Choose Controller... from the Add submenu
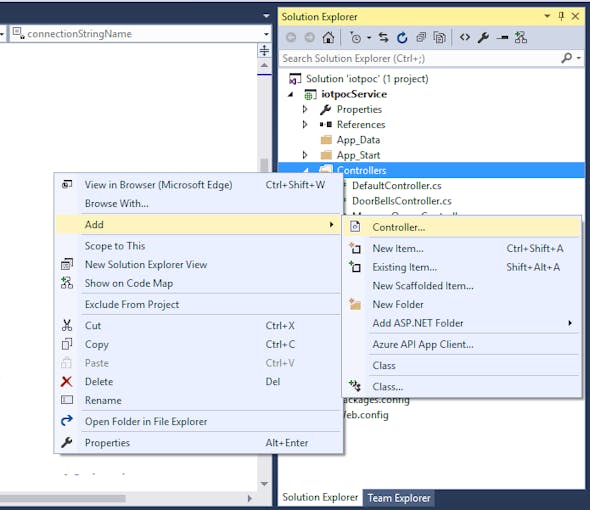590x510 pixels. tap(462, 227)
